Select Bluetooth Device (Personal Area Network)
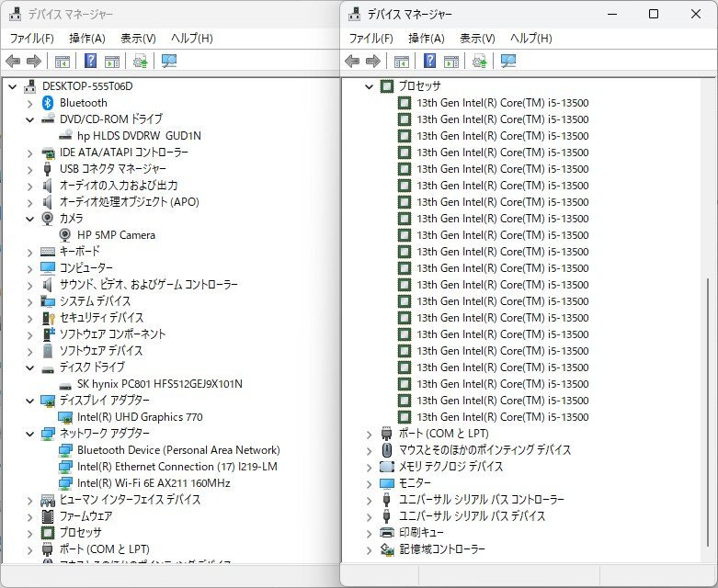This screenshot has height=588, width=718. pos(178,450)
